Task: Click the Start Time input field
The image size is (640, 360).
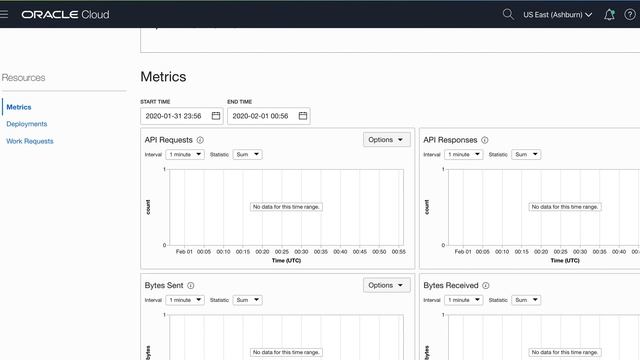Action: pyautogui.click(x=182, y=116)
